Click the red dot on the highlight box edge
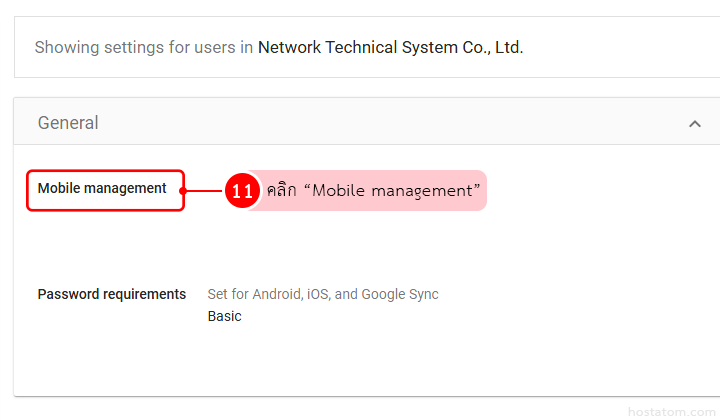The image size is (720, 420). 184,190
